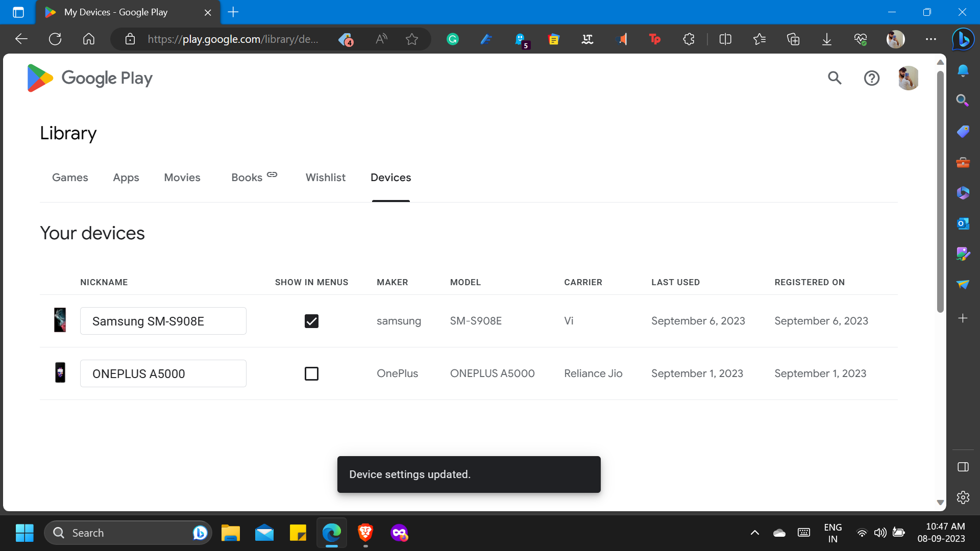Image resolution: width=980 pixels, height=551 pixels.
Task: Open Outlook in Edge sidebar
Action: click(963, 223)
